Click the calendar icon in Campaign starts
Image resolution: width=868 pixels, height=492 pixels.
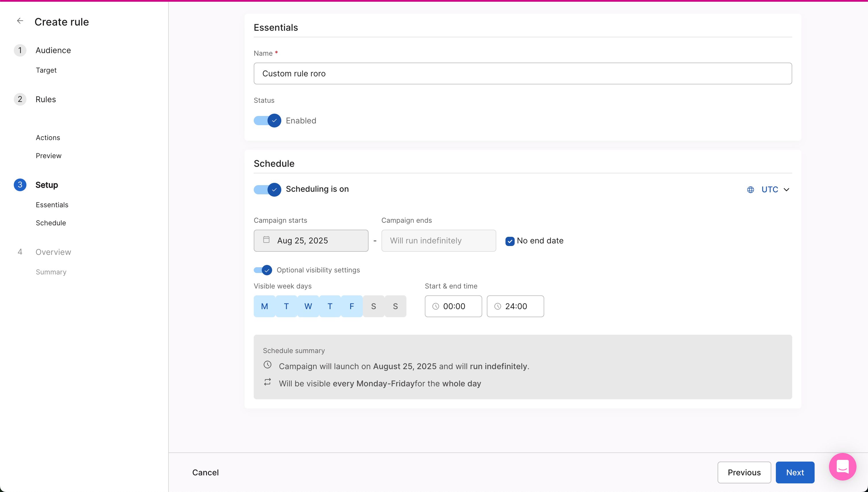pyautogui.click(x=266, y=240)
